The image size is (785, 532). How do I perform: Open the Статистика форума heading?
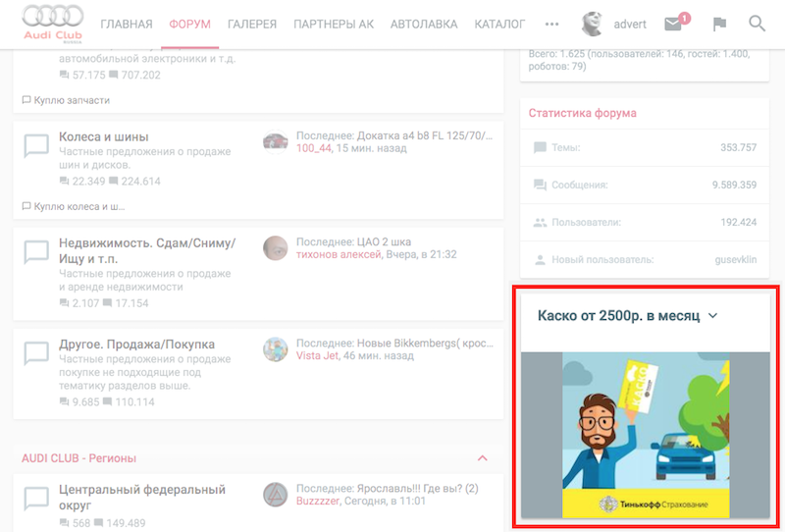(582, 113)
